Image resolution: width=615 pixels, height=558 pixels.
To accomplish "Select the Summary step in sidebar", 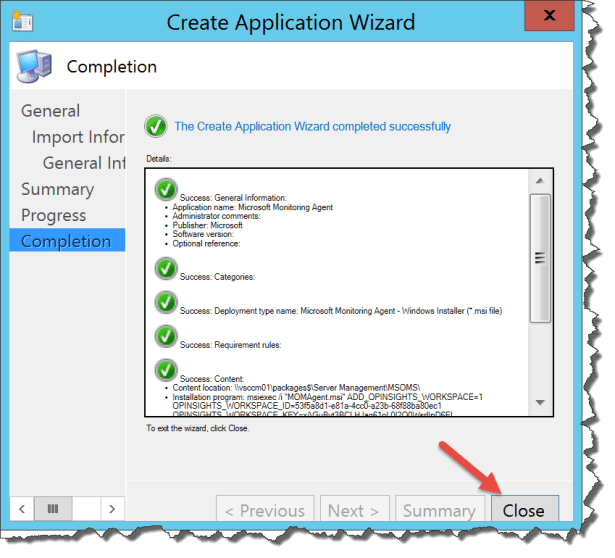I will click(x=58, y=189).
